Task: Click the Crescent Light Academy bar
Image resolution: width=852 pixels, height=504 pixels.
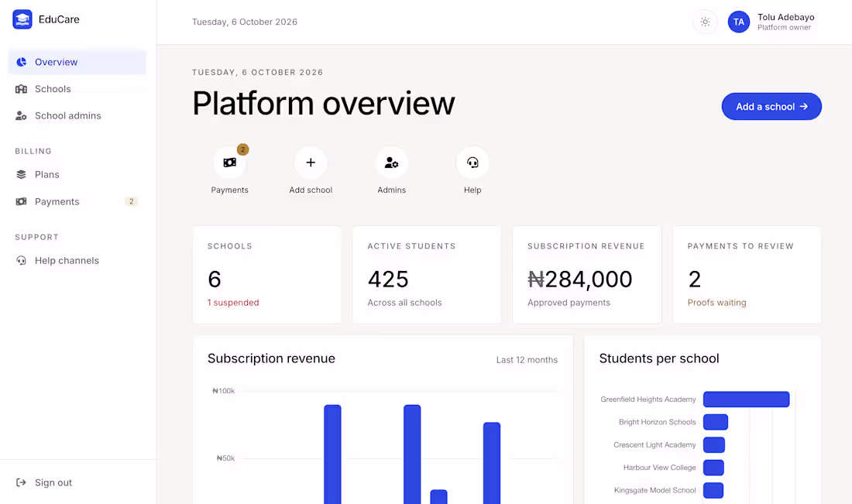Action: [714, 445]
